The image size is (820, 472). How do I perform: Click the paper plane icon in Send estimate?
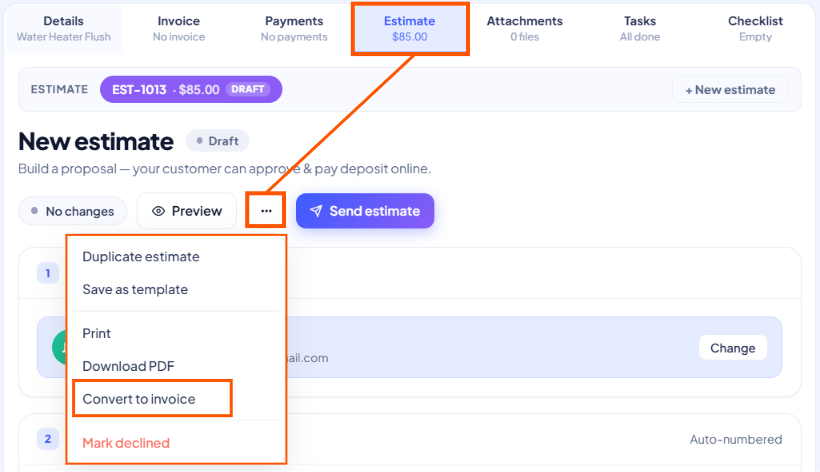pos(316,211)
